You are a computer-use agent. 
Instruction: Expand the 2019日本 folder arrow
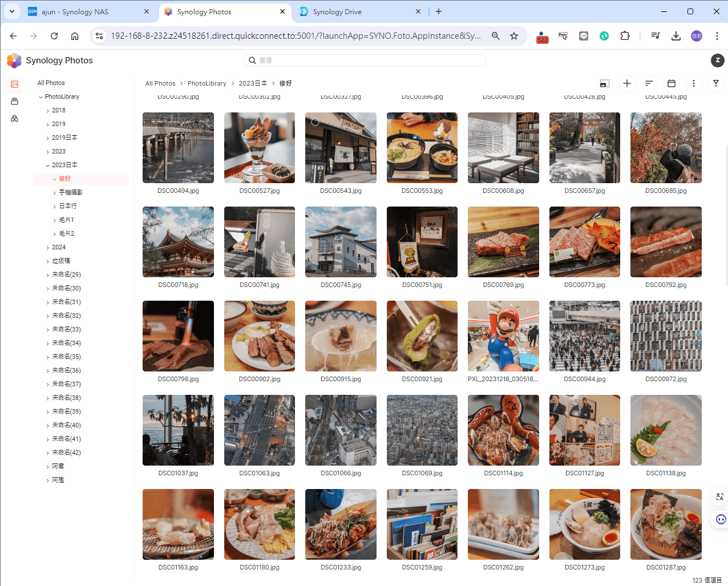coord(47,138)
